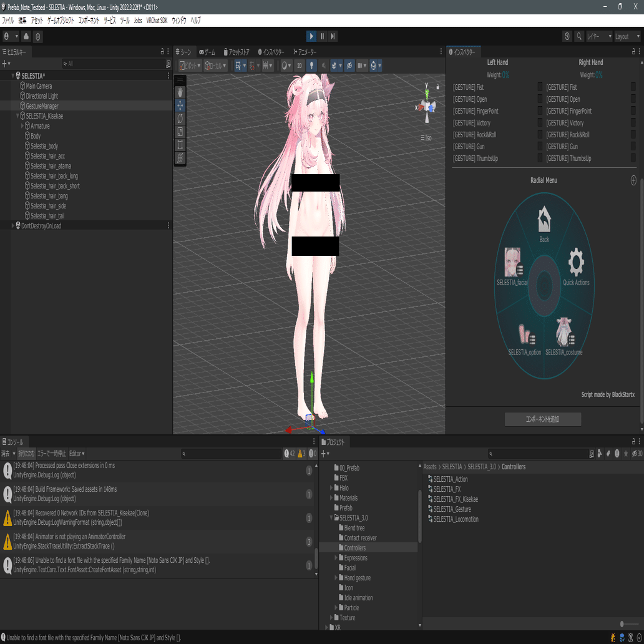Click コンポーネントを追加 button
The height and width of the screenshot is (644, 644).
542,419
